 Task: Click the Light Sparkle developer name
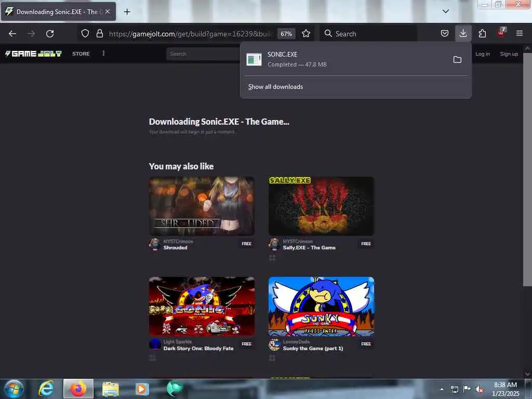point(178,342)
